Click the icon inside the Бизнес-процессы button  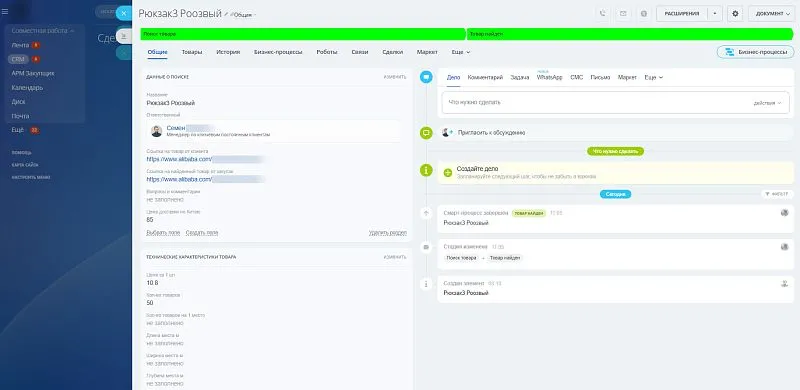coord(730,52)
